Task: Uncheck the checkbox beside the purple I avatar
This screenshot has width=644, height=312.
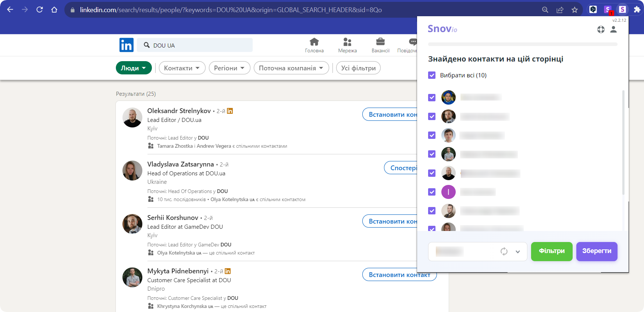Action: (x=432, y=192)
